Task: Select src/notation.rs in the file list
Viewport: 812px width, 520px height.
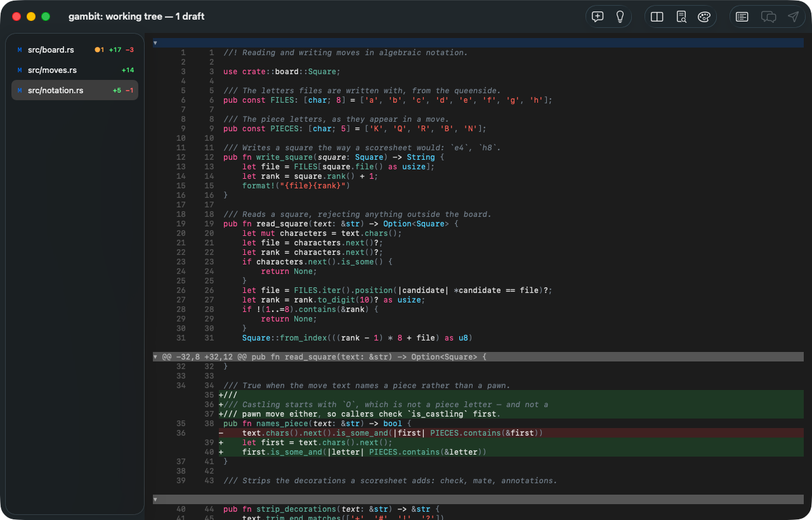Action: click(x=75, y=90)
